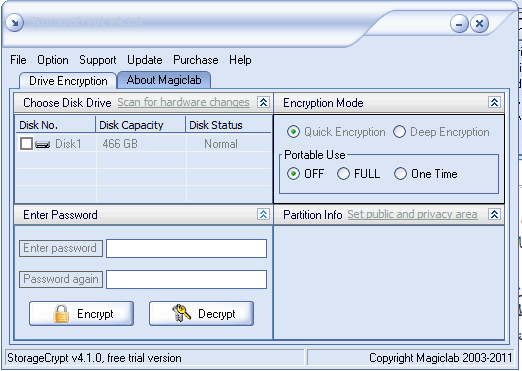Minimize the StorageCrypt window
Image resolution: width=522 pixels, height=371 pixels.
pos(459,24)
